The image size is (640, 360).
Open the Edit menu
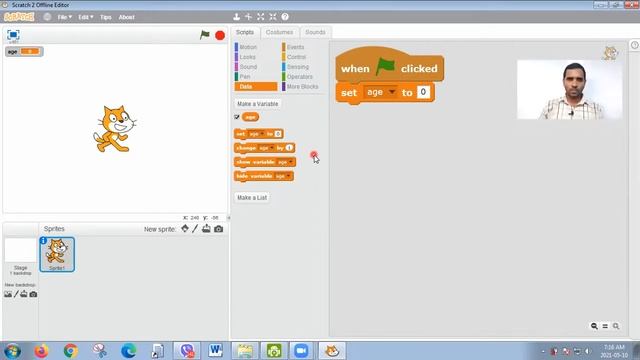pyautogui.click(x=86, y=17)
